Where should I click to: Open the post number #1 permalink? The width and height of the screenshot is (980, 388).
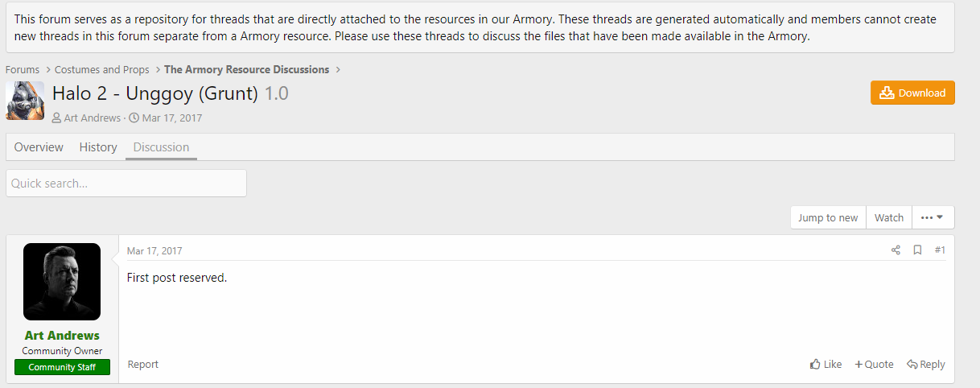(940, 250)
